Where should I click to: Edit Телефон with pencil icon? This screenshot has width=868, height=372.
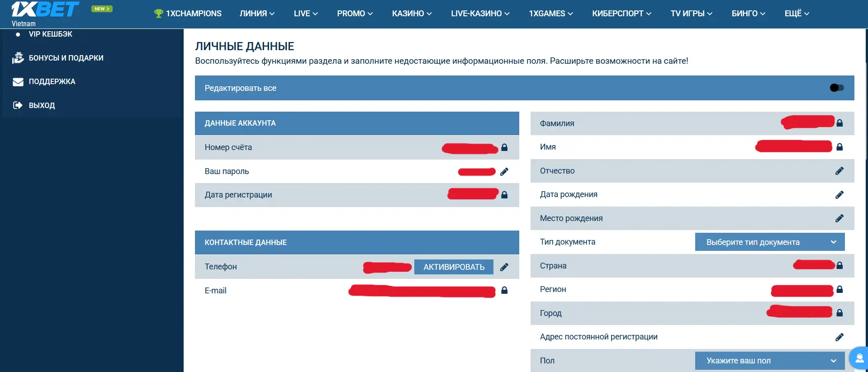tap(504, 267)
